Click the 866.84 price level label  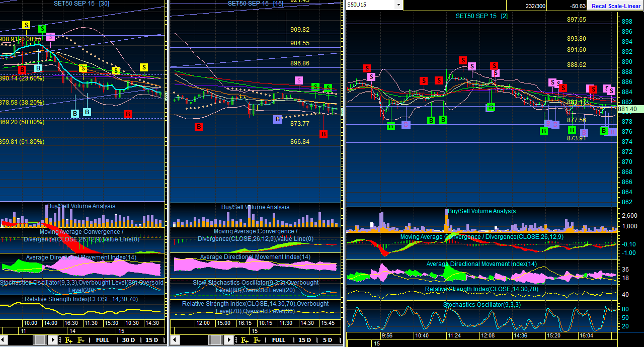300,142
